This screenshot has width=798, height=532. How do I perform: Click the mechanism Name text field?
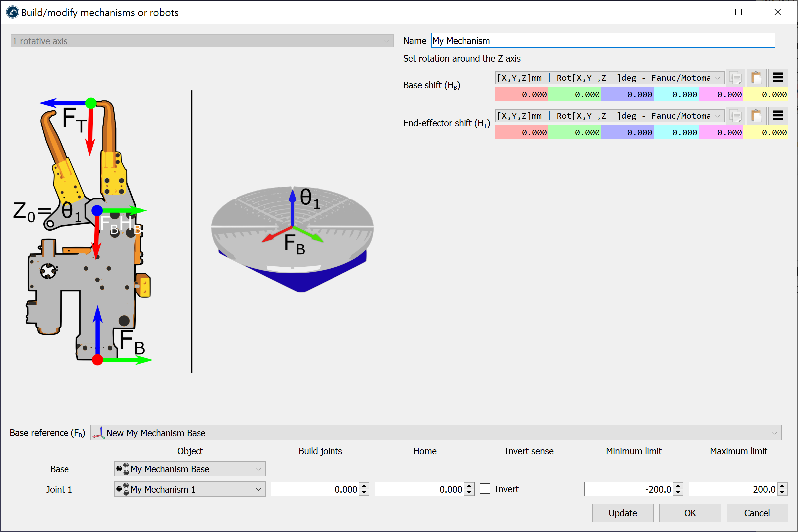click(x=602, y=40)
